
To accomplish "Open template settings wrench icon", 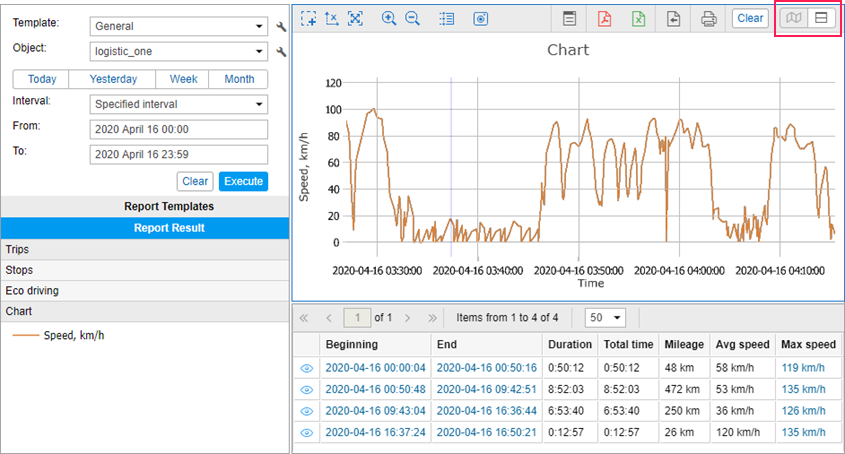I will click(x=281, y=26).
